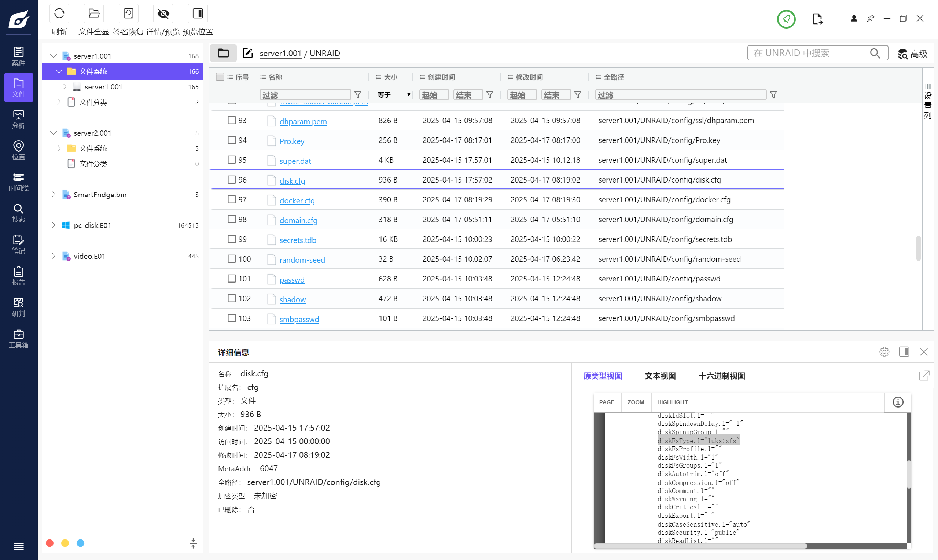Click the folder view button beside path
Image resolution: width=938 pixels, height=560 pixels.
click(223, 53)
